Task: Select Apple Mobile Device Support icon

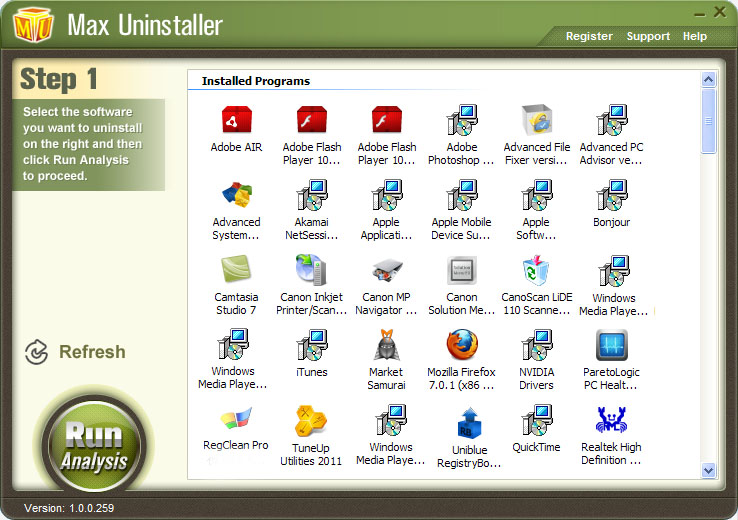Action: pos(462,195)
